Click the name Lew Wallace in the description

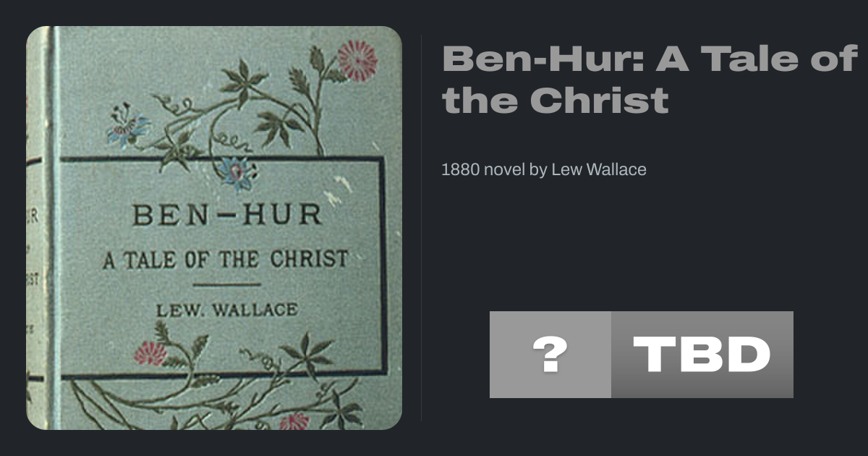[x=599, y=169]
